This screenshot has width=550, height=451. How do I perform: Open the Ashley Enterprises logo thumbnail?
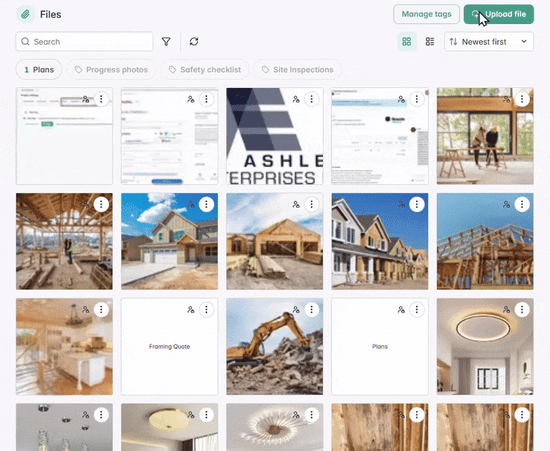tap(275, 136)
